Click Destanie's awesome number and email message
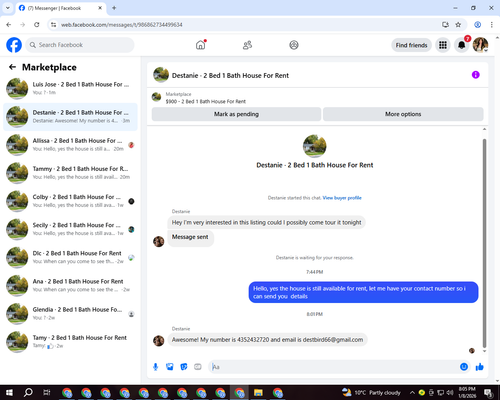Screen dimensions: 500x400 coord(267,340)
